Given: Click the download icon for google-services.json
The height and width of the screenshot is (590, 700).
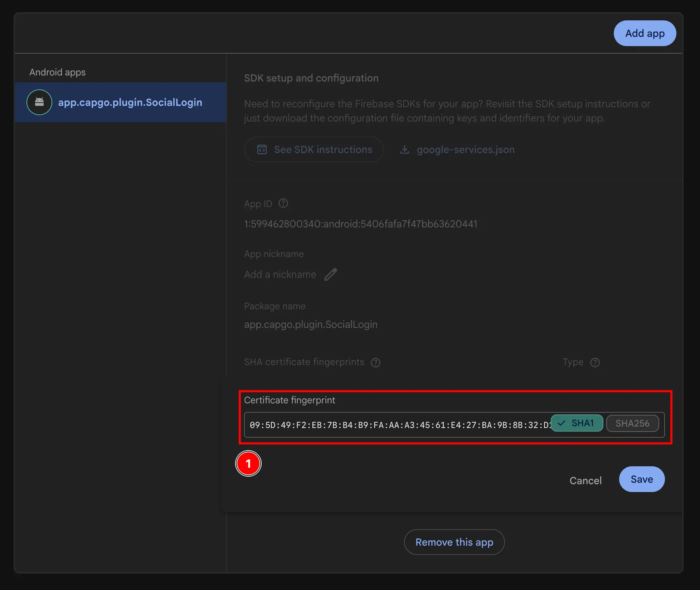Looking at the screenshot, I should tap(405, 149).
